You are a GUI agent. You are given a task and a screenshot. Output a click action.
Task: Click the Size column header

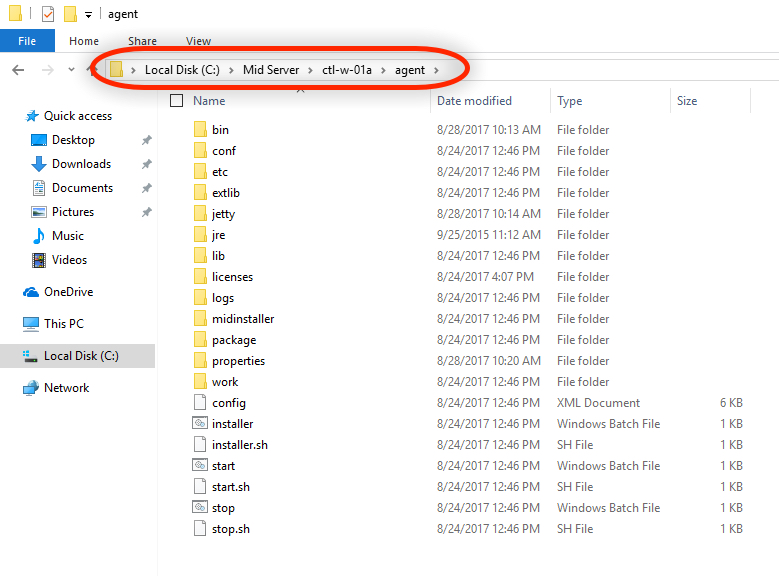(687, 101)
